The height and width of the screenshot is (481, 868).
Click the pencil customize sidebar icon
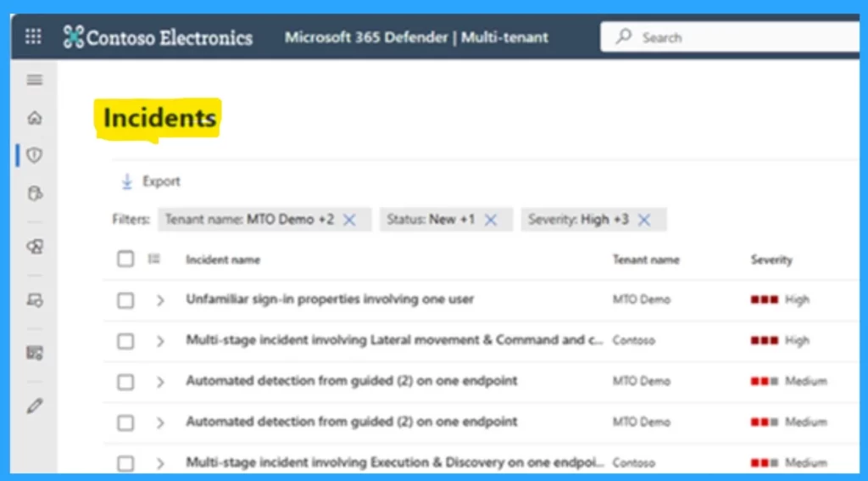[34, 405]
